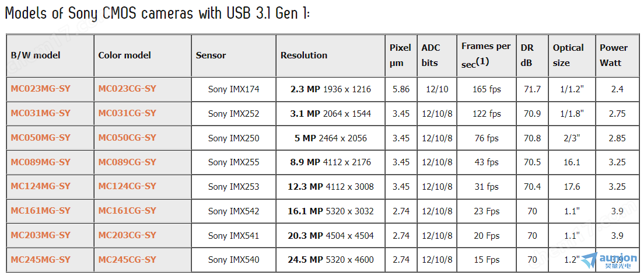Image resolution: width=644 pixels, height=275 pixels.
Task: Open the MC124CG-SY color model link
Action: pyautogui.click(x=127, y=186)
